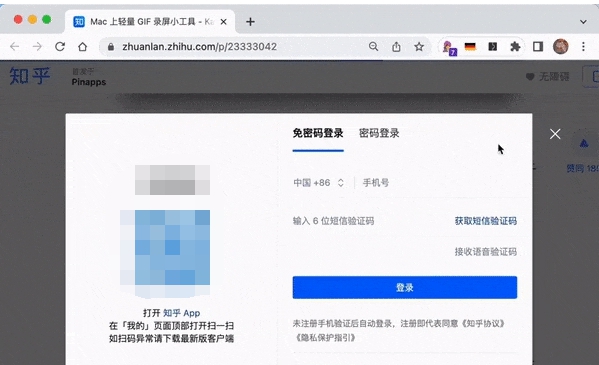
Task: Open a new tab with the plus button
Action: click(x=250, y=22)
